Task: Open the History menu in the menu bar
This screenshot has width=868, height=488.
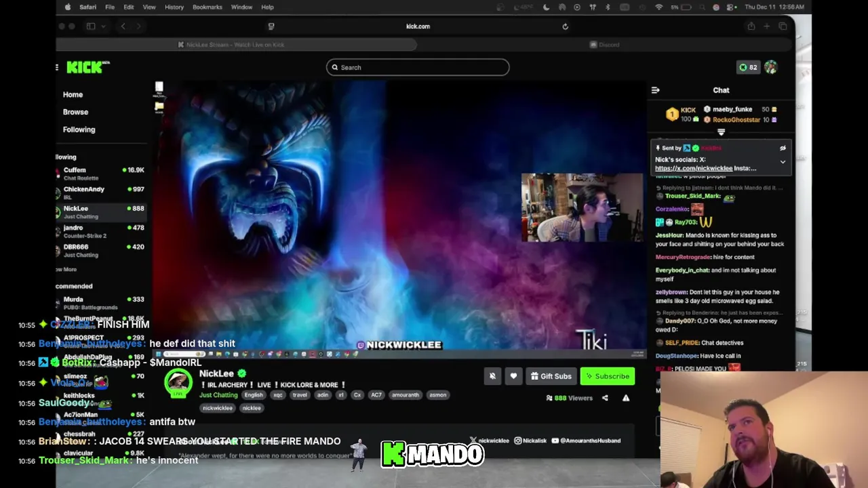Action: click(x=174, y=7)
